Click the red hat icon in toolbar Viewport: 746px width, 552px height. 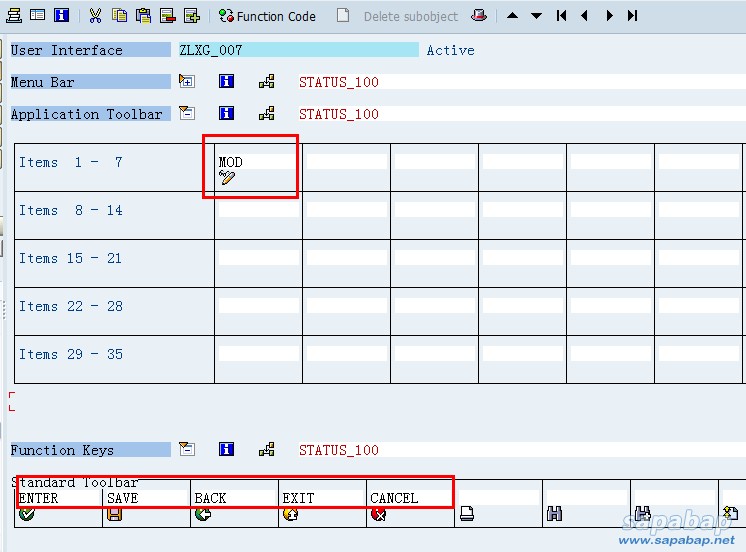tap(479, 15)
